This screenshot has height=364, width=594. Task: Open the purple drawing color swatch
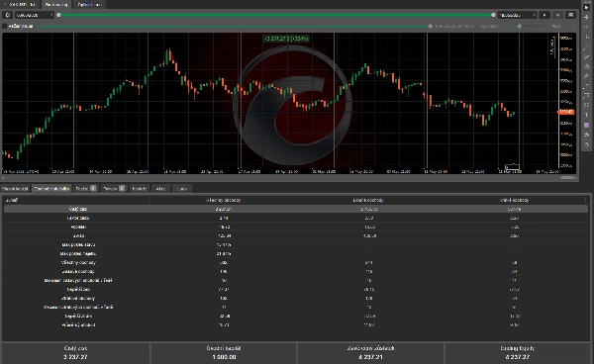[x=586, y=125]
